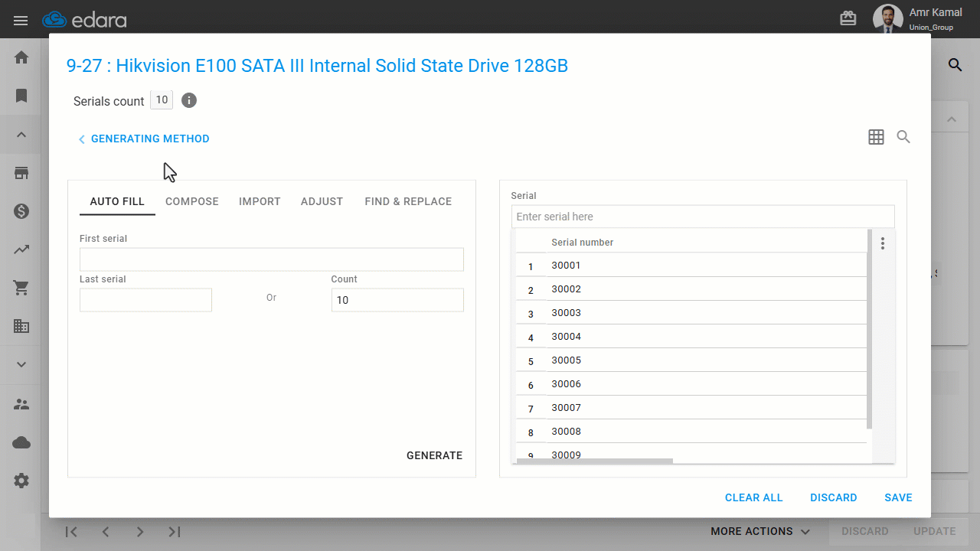Expand sidebar section with down chevron

click(21, 364)
